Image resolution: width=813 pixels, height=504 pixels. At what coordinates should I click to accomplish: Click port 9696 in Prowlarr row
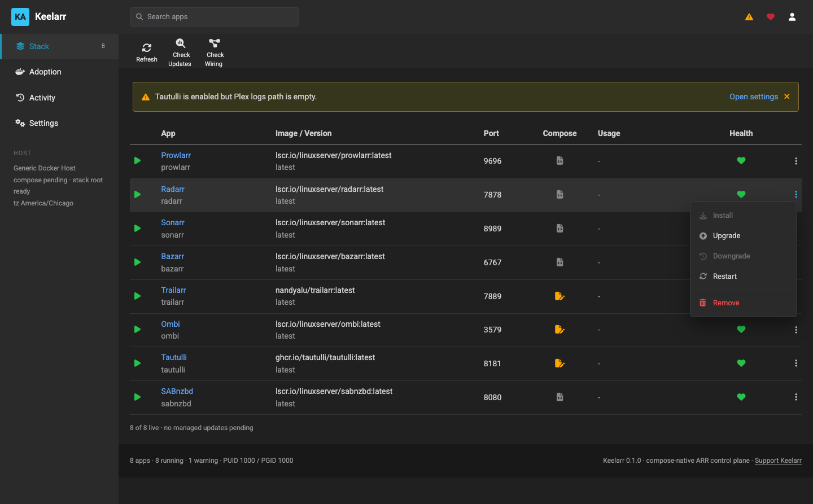pos(492,161)
